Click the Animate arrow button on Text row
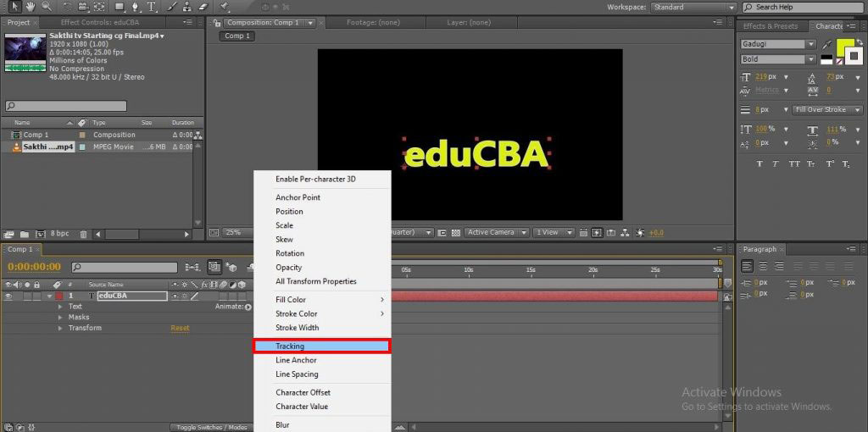 [x=248, y=307]
